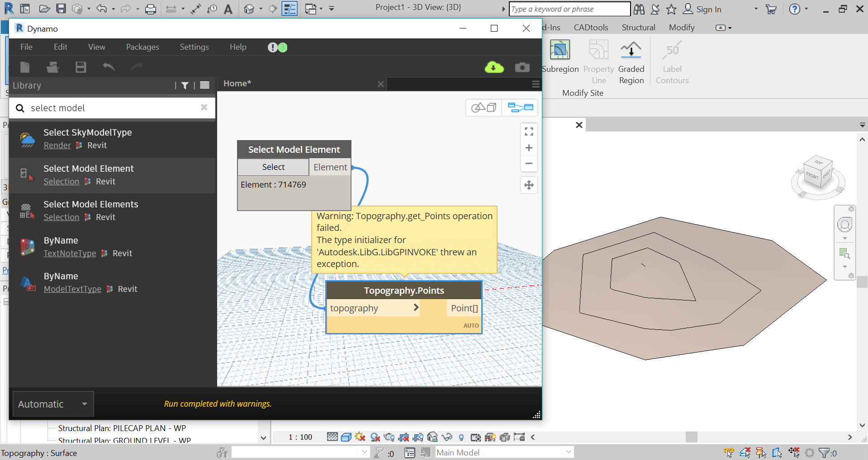The image size is (868, 460).
Task: Open a Dynamo file icon
Action: point(53,67)
